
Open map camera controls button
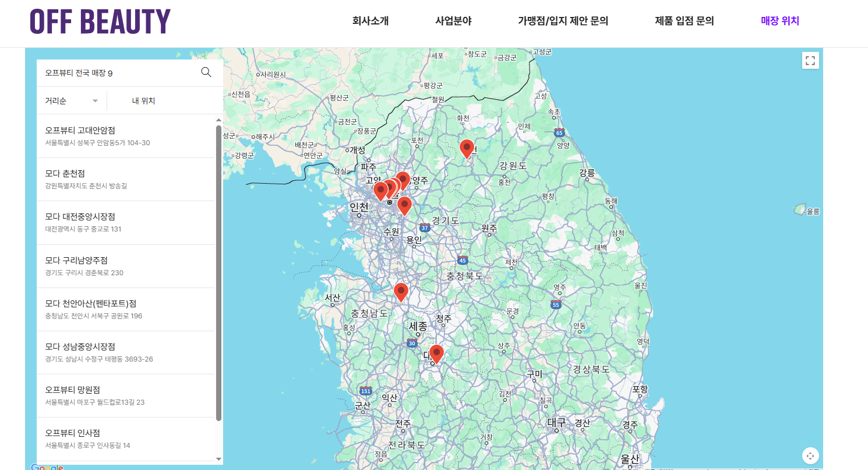tap(810, 455)
